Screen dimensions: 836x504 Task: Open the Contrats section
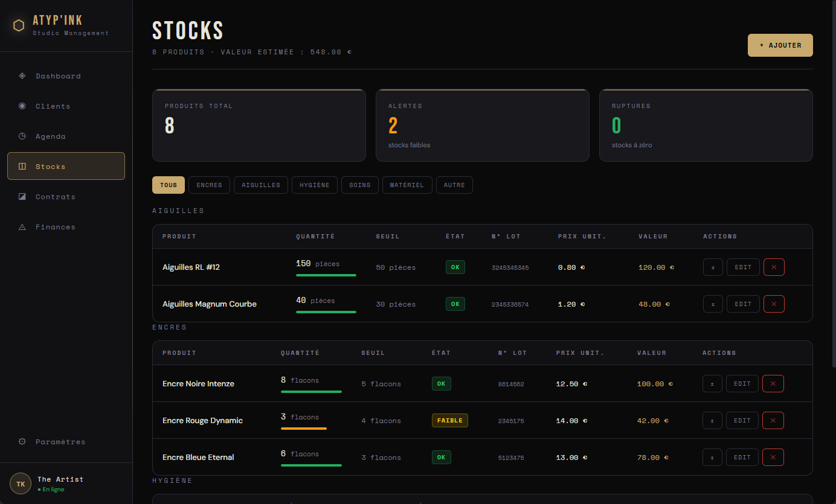tap(66, 197)
